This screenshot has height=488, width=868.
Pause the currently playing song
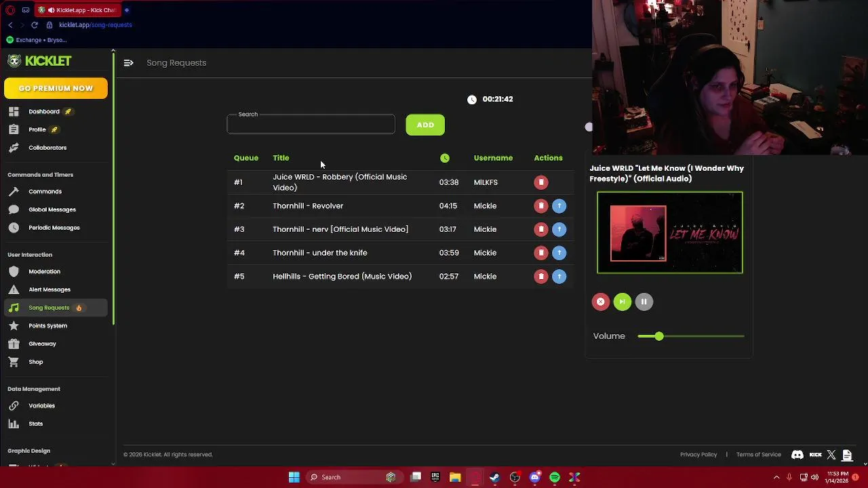coord(644,302)
